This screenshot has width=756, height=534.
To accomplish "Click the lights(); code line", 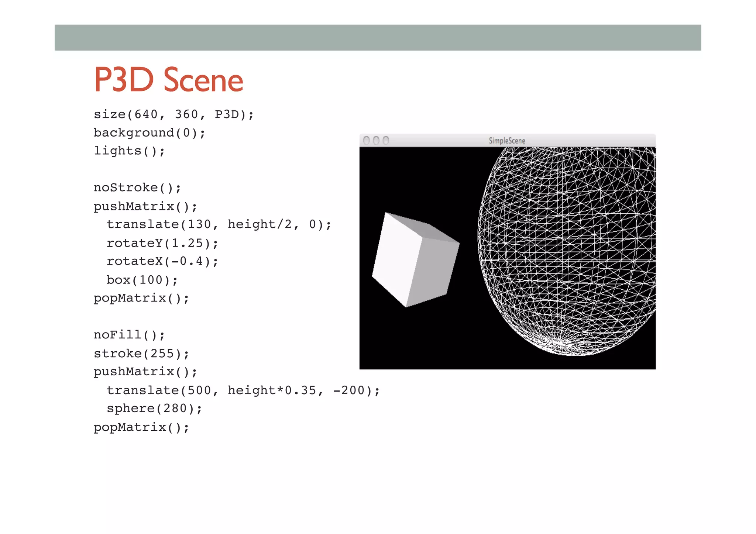I will (129, 151).
